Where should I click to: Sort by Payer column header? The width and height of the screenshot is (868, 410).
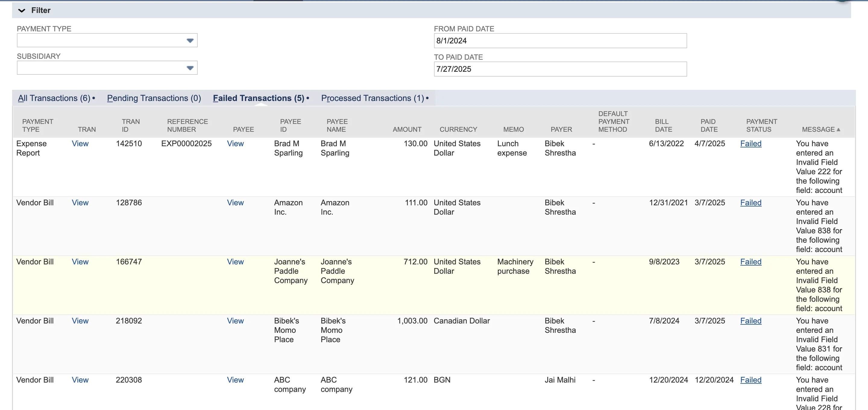point(561,129)
